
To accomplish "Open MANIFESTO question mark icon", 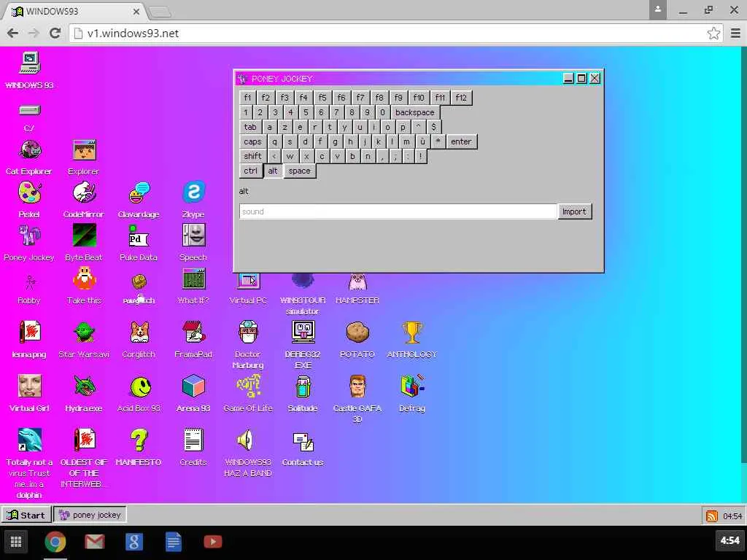I will pyautogui.click(x=139, y=440).
